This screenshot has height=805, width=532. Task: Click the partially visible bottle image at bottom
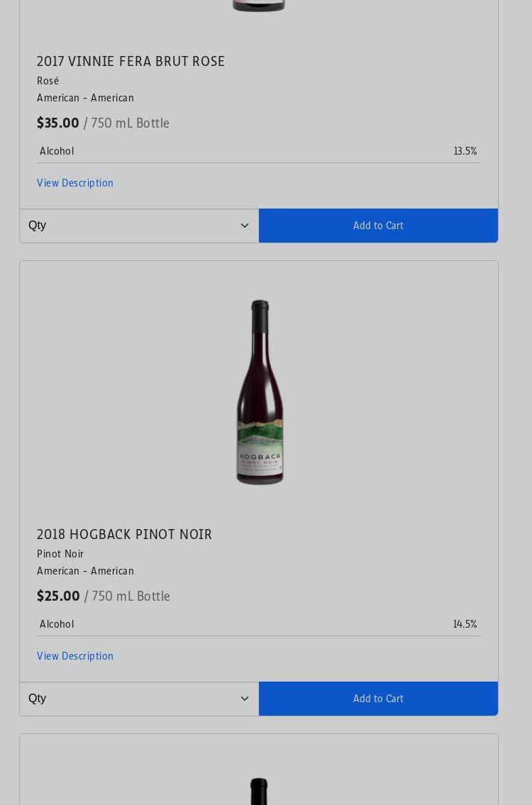259,791
